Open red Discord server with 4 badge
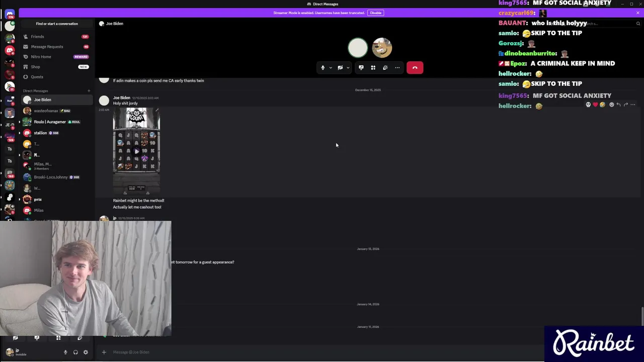 coord(10,50)
